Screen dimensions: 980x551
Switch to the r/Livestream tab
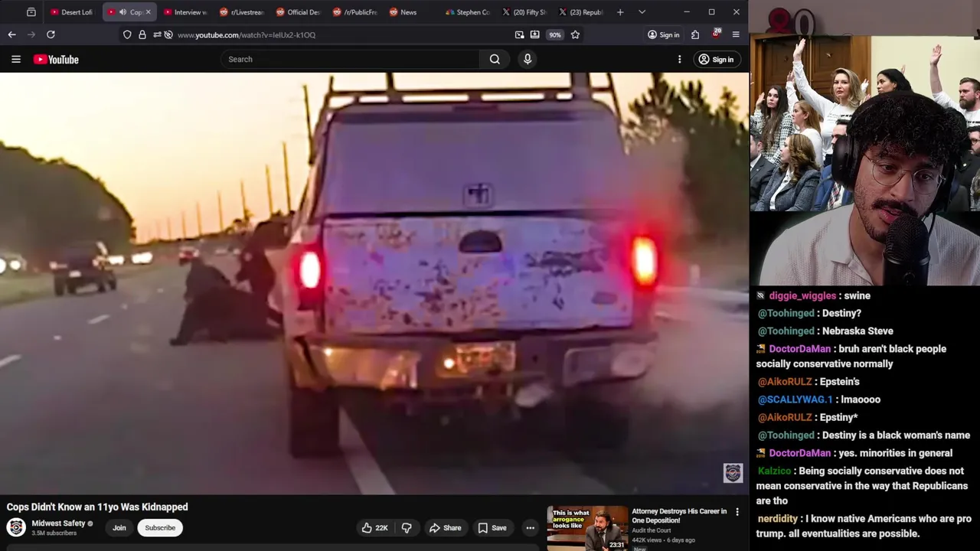[x=242, y=12]
